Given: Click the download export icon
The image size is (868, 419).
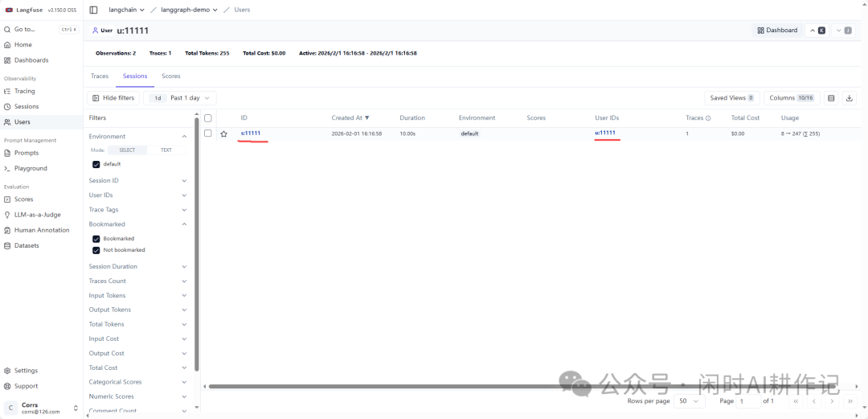Looking at the screenshot, I should [850, 98].
